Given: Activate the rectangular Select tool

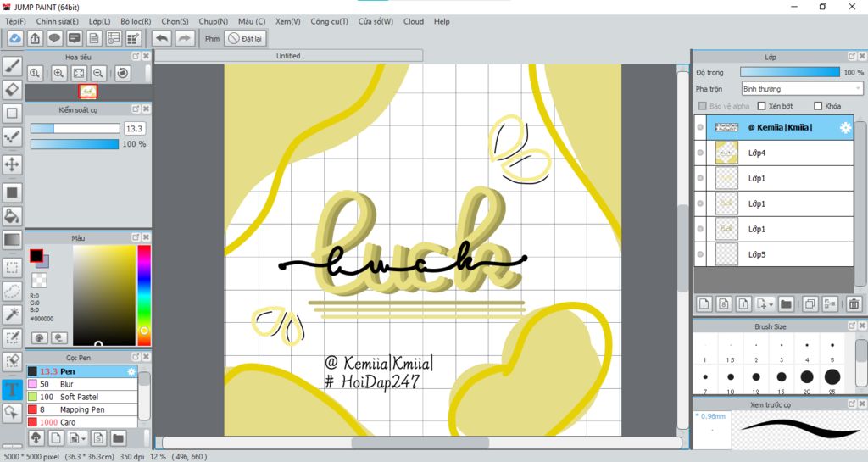Looking at the screenshot, I should click(x=12, y=268).
